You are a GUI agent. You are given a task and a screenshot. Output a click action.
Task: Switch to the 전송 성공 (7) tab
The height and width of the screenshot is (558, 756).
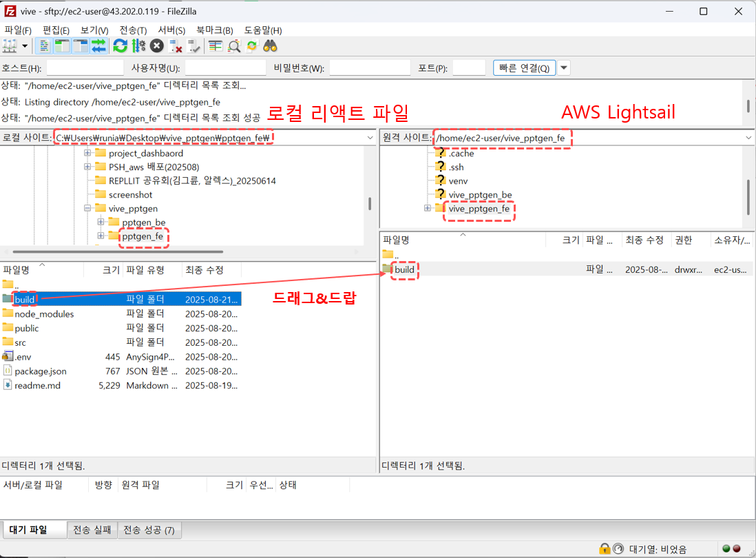coord(149,530)
